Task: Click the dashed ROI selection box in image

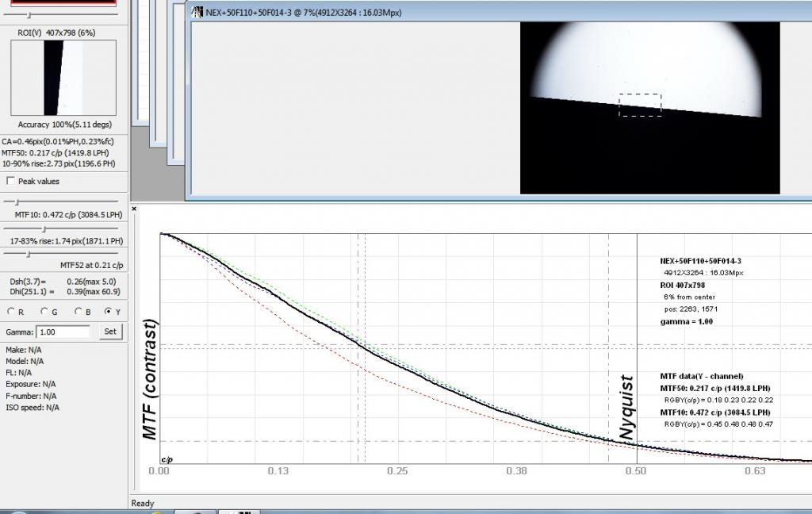Action: (x=639, y=105)
